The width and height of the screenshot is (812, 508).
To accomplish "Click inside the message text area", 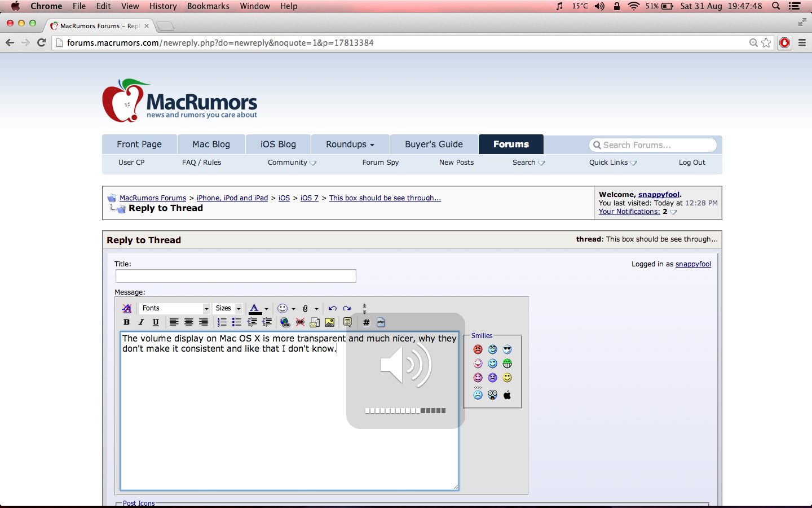I will [x=289, y=410].
